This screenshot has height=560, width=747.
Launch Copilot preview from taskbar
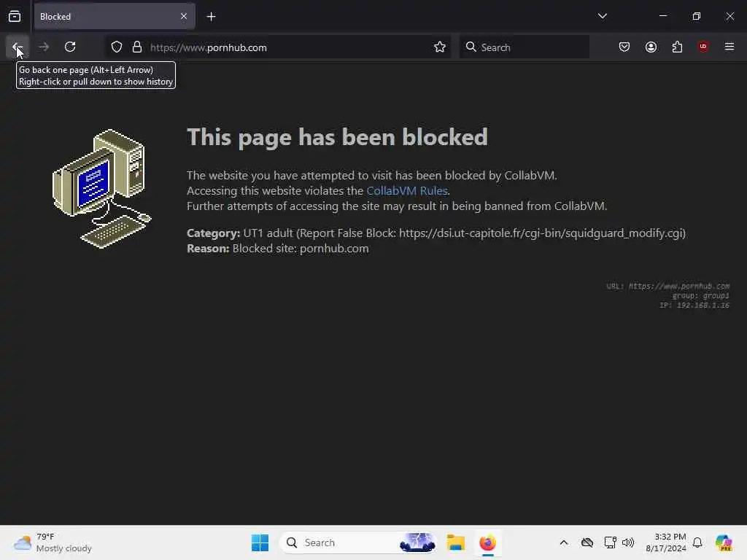click(724, 542)
